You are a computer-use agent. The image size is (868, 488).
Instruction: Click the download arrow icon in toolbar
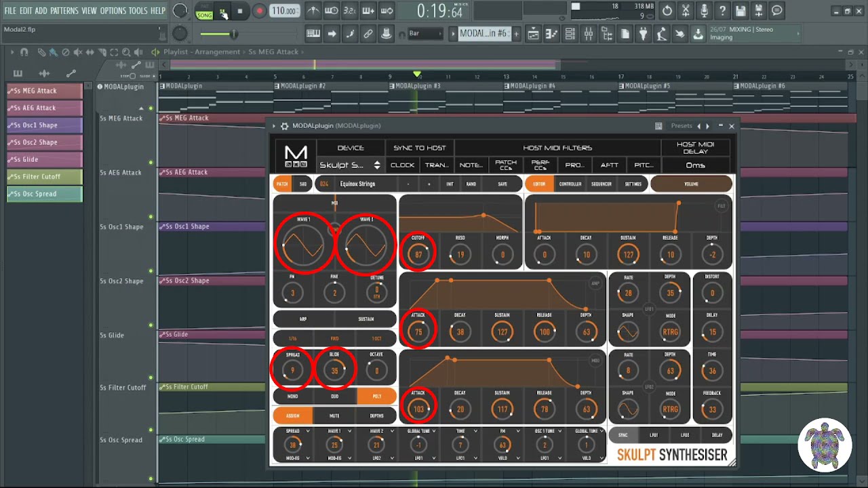[698, 34]
